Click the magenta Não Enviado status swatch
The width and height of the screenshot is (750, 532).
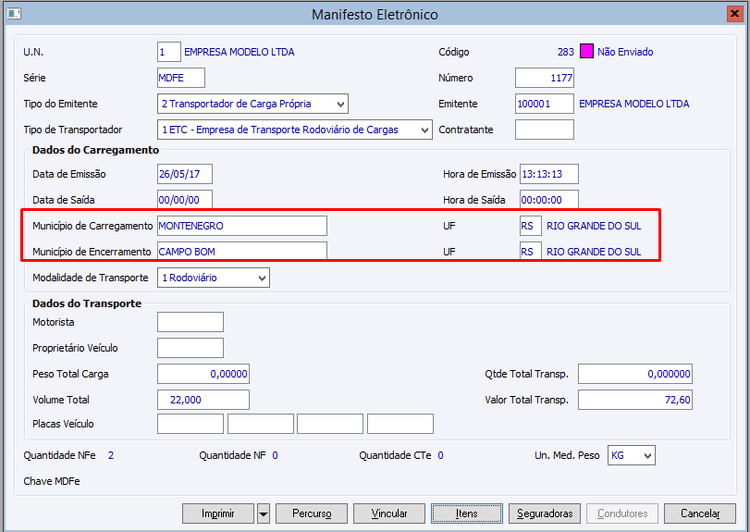tap(586, 52)
